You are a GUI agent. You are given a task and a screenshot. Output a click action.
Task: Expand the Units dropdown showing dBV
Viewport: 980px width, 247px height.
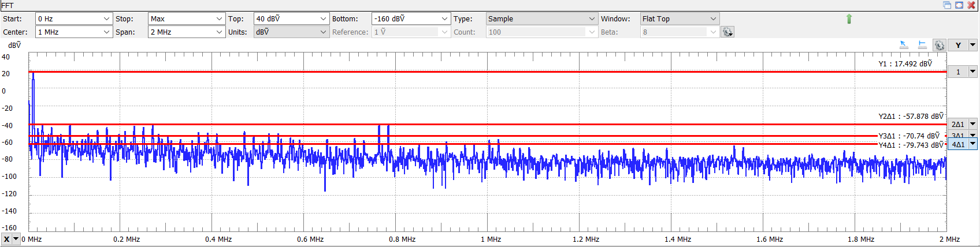coord(323,32)
